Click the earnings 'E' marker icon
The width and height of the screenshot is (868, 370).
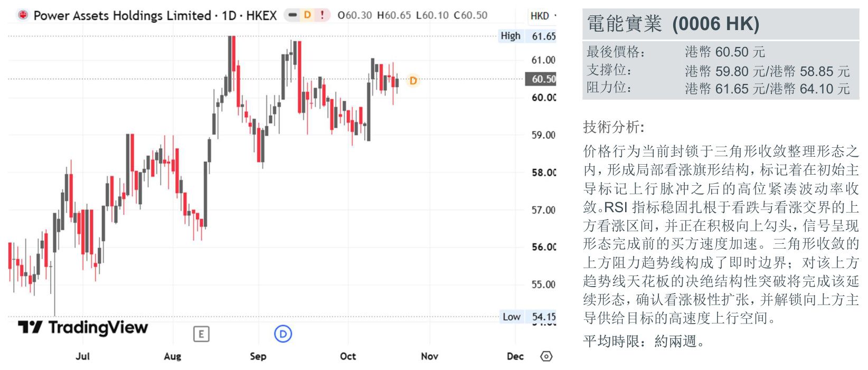(201, 334)
